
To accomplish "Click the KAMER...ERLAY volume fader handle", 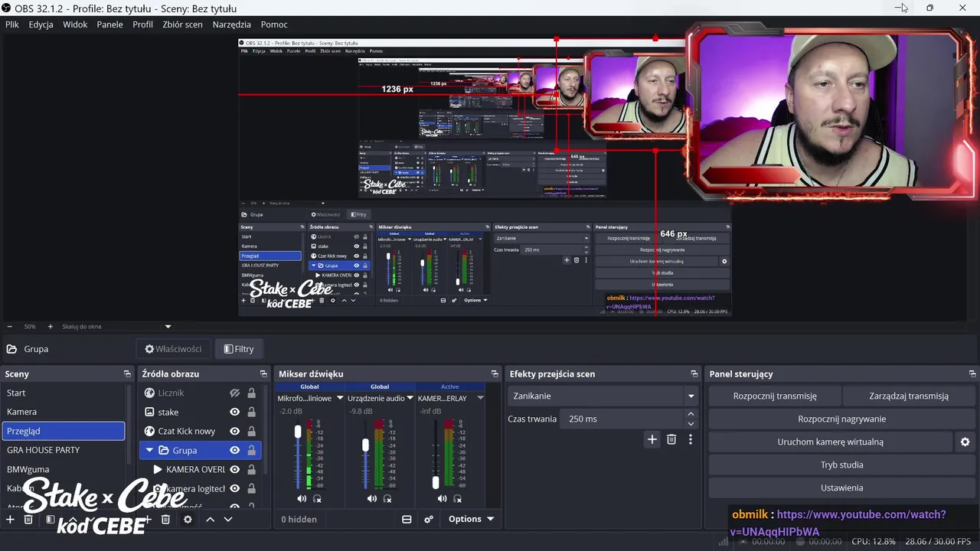I will (x=436, y=482).
